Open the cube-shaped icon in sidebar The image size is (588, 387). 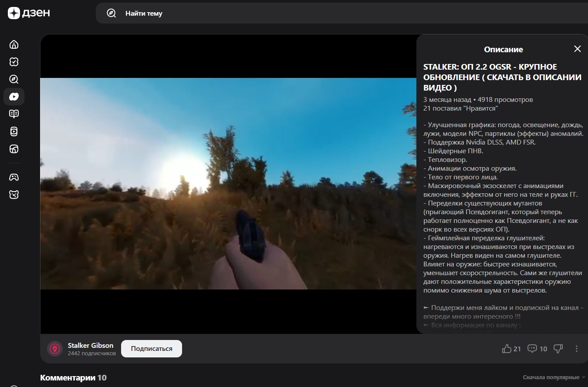click(14, 149)
